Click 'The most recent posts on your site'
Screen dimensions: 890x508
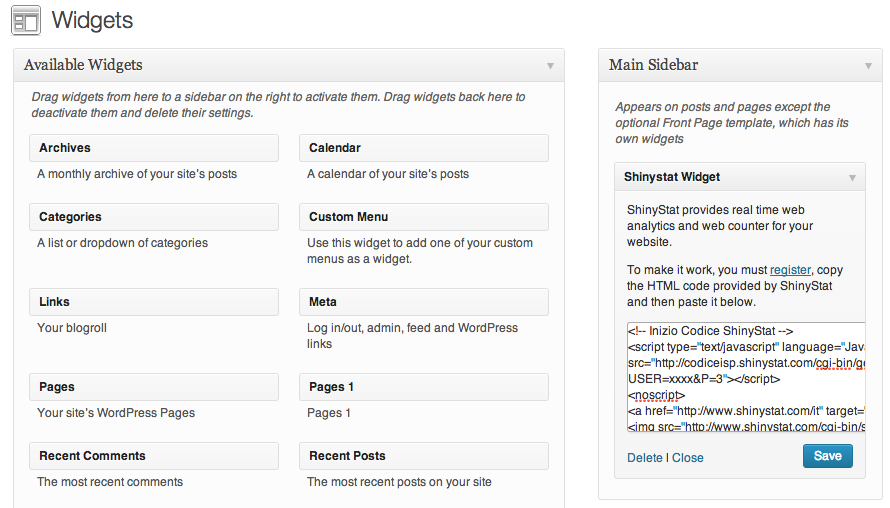(399, 482)
